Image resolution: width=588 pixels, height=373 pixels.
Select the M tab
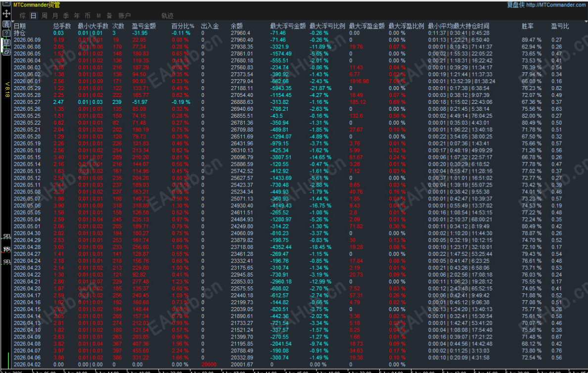tap(98, 15)
